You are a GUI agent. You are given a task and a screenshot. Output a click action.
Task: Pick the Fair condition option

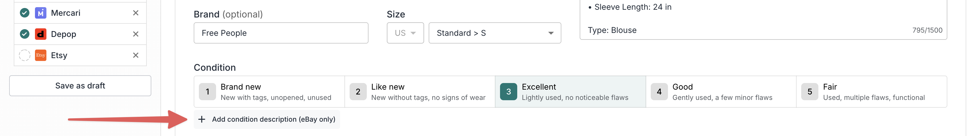(x=871, y=92)
